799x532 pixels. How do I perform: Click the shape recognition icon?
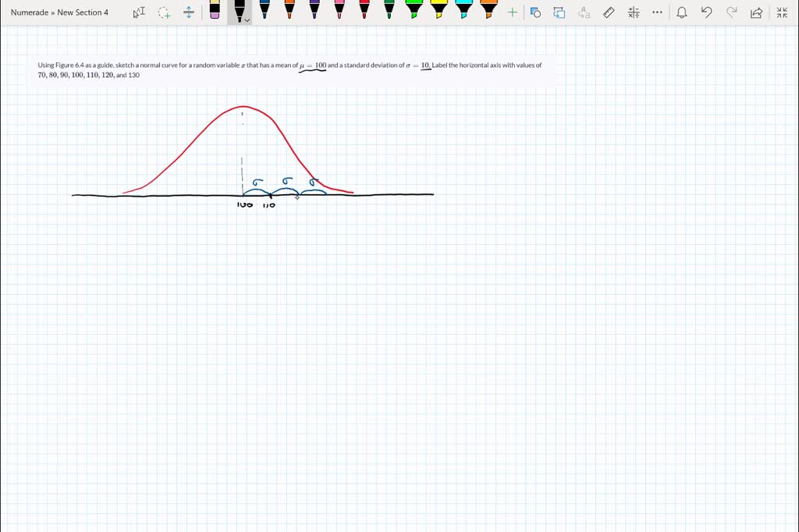pos(535,12)
